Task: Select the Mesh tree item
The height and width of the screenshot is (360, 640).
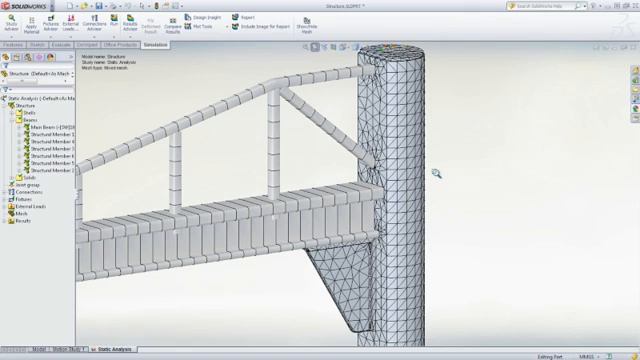Action: point(18,213)
